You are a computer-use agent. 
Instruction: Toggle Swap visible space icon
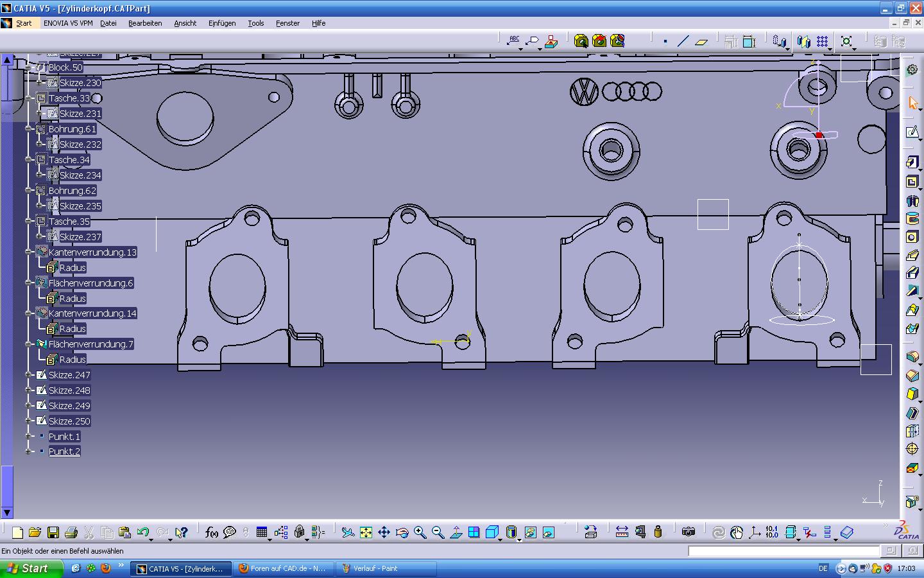[x=548, y=532]
